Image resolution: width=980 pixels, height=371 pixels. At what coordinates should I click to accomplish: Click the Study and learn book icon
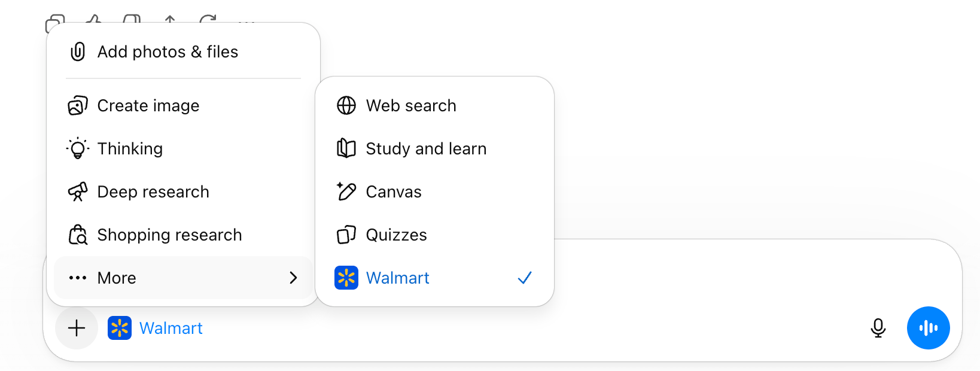(x=346, y=148)
